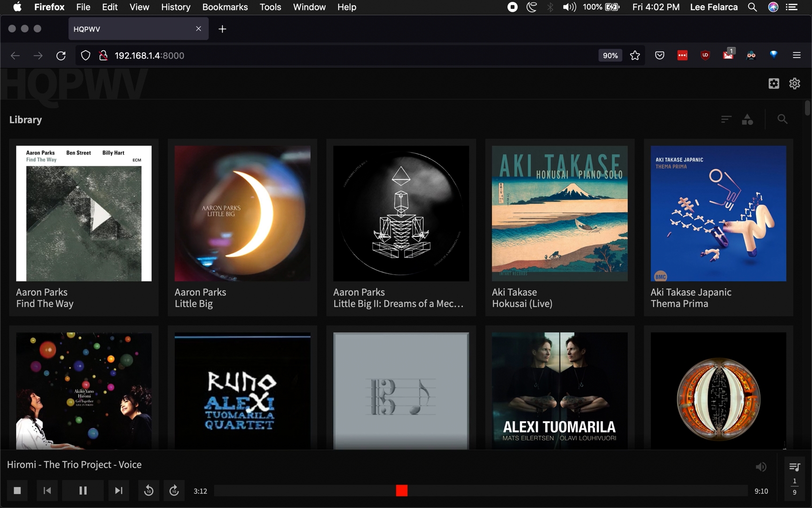Screen dimensions: 812x508
Task: Open the sort options icon in Library
Action: (726, 119)
